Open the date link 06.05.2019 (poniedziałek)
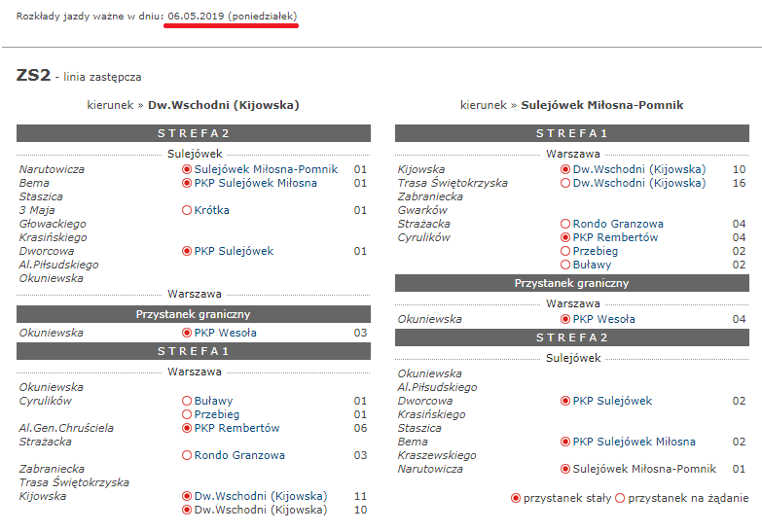 232,17
